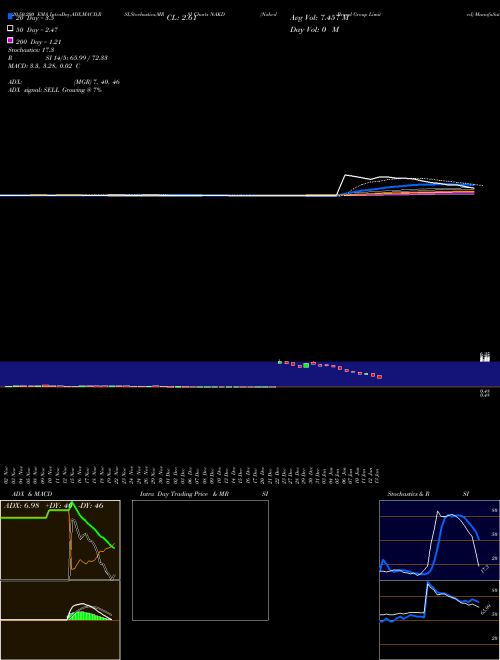Click the '-DY: 46' value in ADX panel

pyautogui.click(x=91, y=505)
